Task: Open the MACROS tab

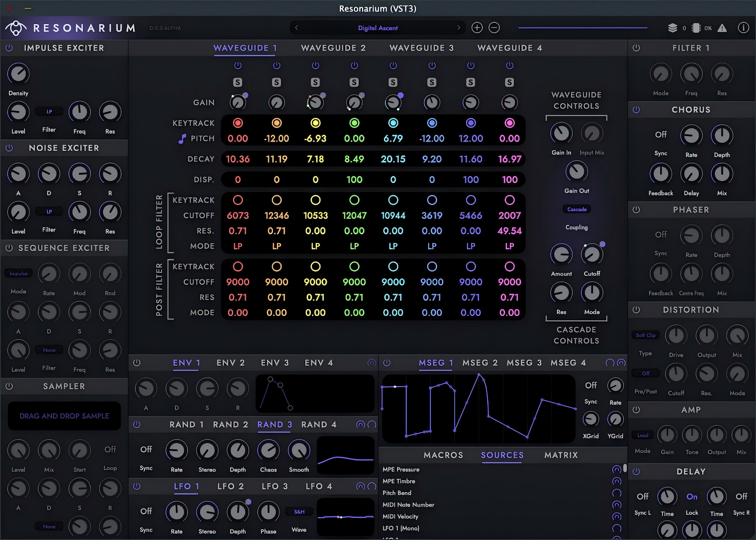Action: (x=444, y=455)
